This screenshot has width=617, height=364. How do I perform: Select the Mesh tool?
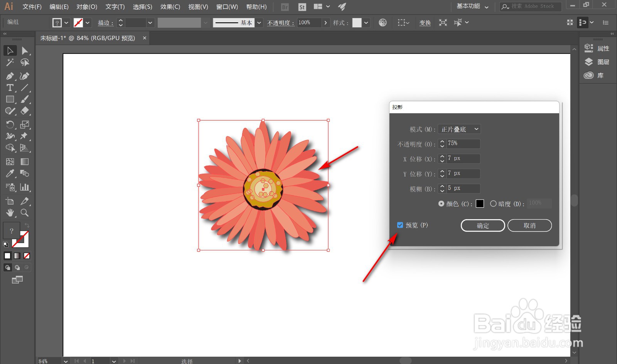[x=10, y=161]
